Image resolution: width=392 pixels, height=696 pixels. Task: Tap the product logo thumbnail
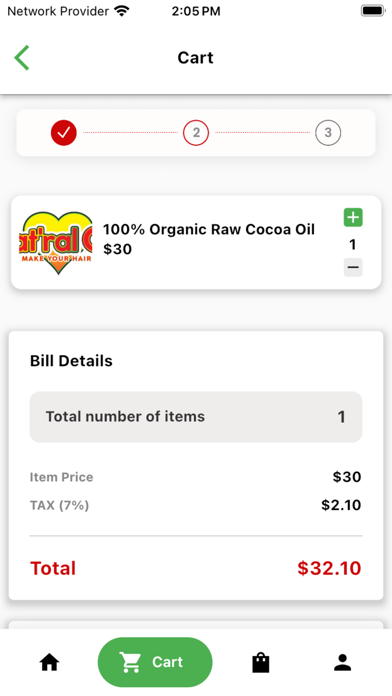point(55,242)
